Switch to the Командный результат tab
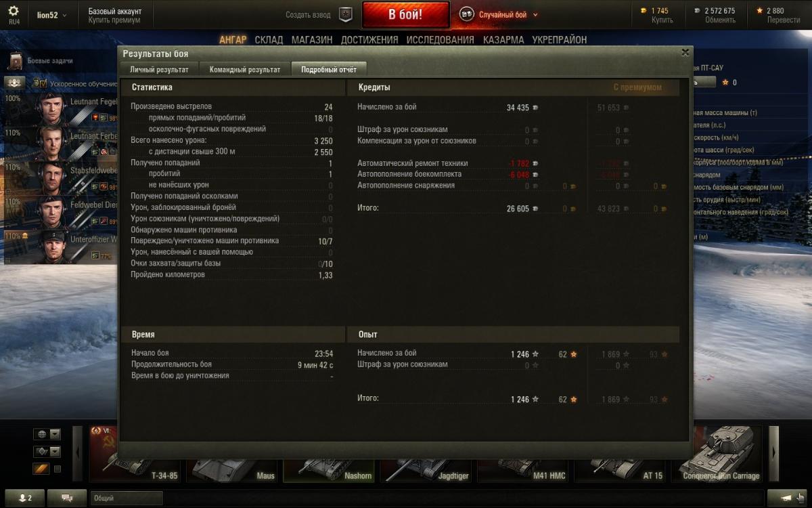The width and height of the screenshot is (812, 508). coord(245,69)
